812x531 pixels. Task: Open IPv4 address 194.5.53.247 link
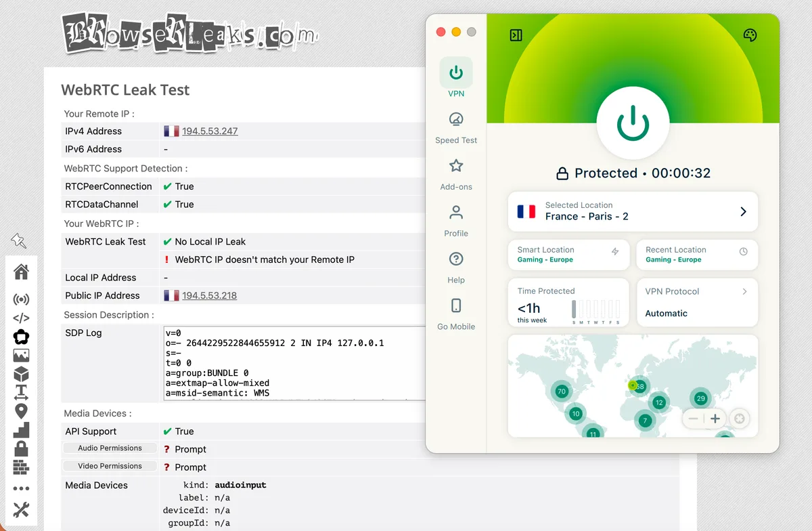[210, 131]
